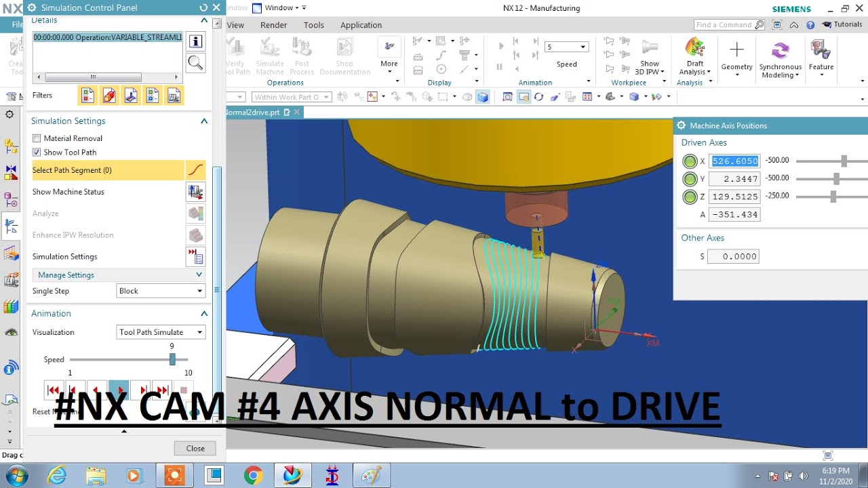This screenshot has height=488, width=868.
Task: Click Show Machine Status label
Action: (68, 192)
